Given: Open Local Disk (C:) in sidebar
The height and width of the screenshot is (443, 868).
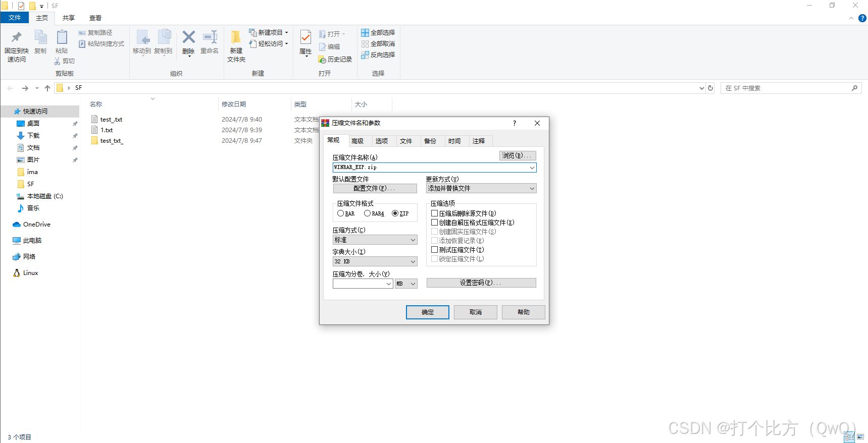Looking at the screenshot, I should [45, 196].
